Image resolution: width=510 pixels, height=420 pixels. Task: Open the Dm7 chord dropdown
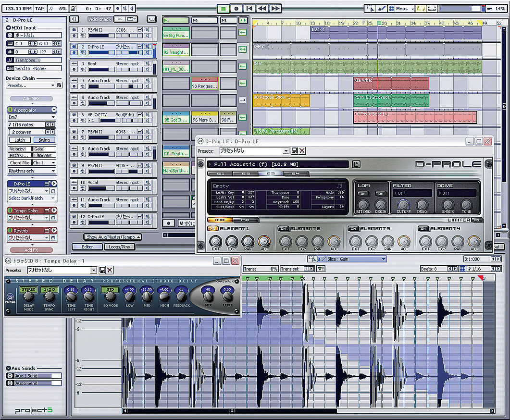pyautogui.click(x=32, y=117)
